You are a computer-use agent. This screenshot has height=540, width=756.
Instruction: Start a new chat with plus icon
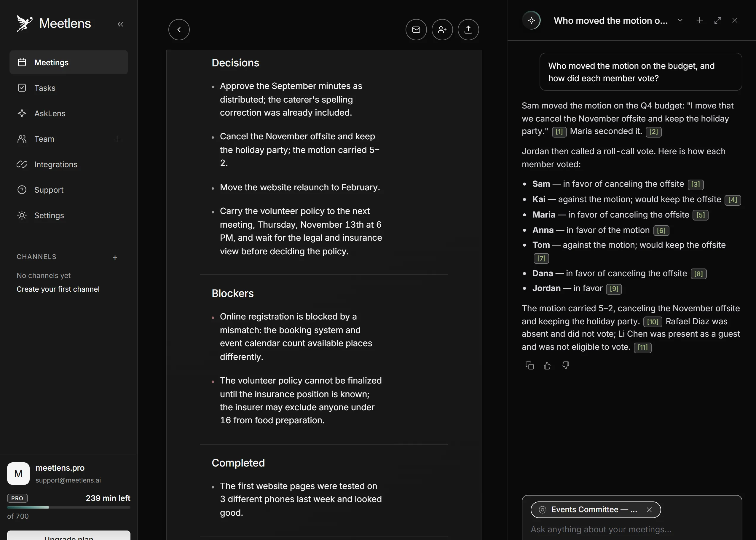click(699, 20)
